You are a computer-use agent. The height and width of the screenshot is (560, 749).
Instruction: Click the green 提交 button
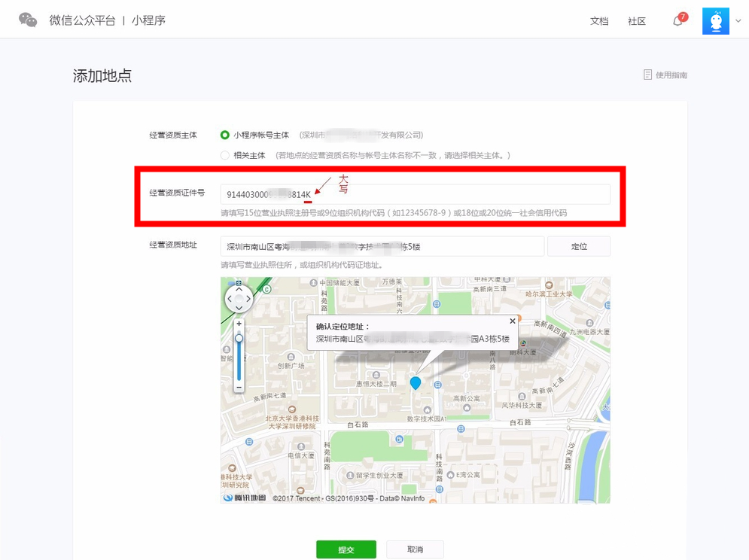346,549
